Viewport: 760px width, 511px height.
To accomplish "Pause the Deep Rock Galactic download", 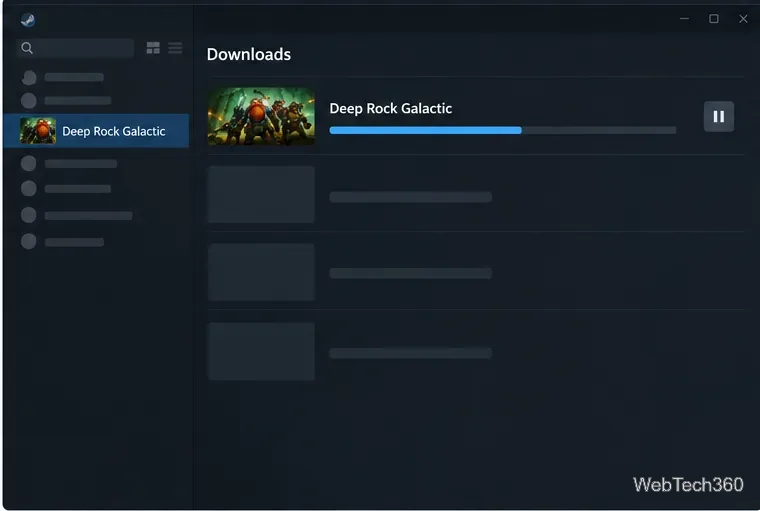I will coord(718,116).
